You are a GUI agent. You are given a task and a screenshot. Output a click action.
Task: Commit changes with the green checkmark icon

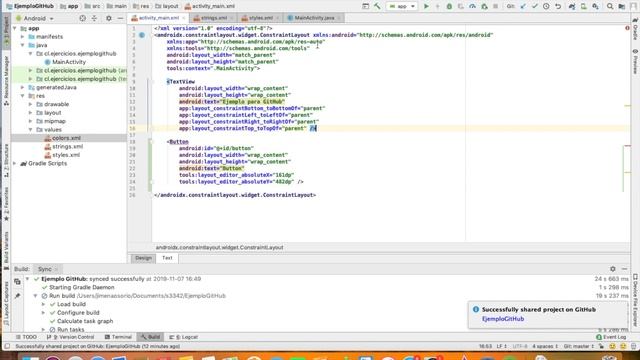(x=535, y=6)
